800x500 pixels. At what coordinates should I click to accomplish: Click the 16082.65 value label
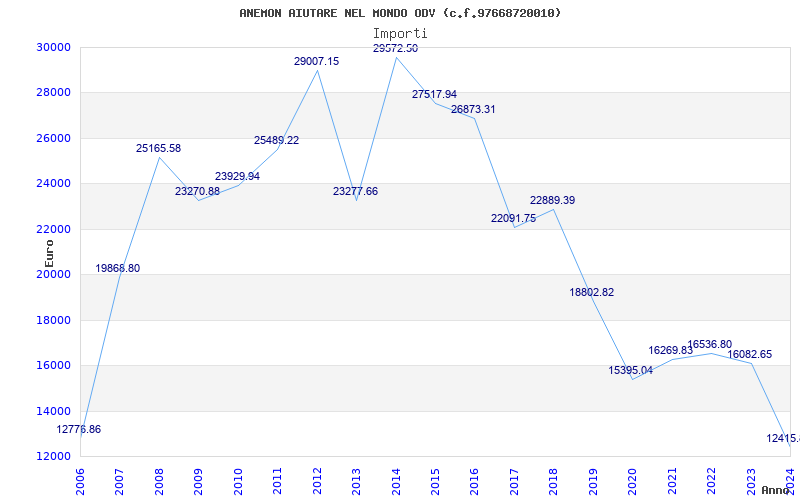point(749,355)
